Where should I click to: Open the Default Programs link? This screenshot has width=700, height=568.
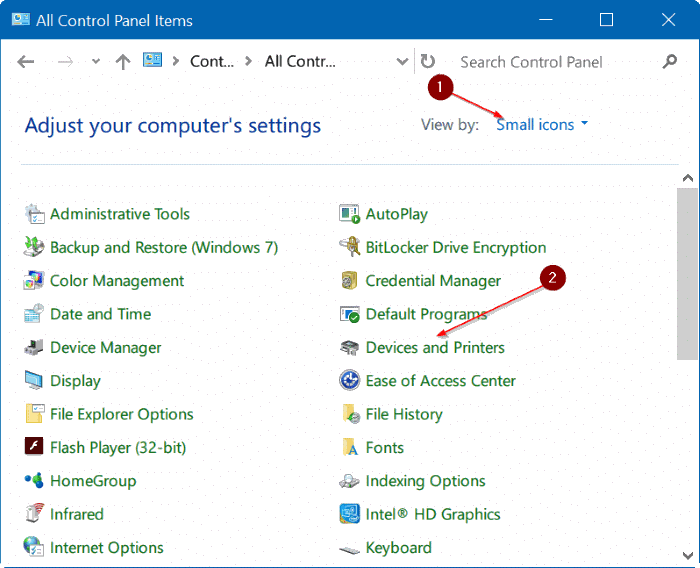426,315
